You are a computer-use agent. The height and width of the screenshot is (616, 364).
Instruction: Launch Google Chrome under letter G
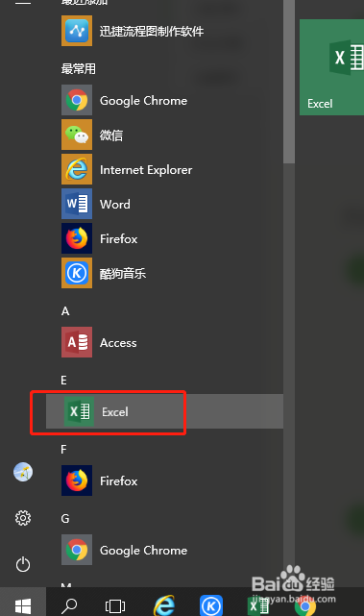pos(164,550)
